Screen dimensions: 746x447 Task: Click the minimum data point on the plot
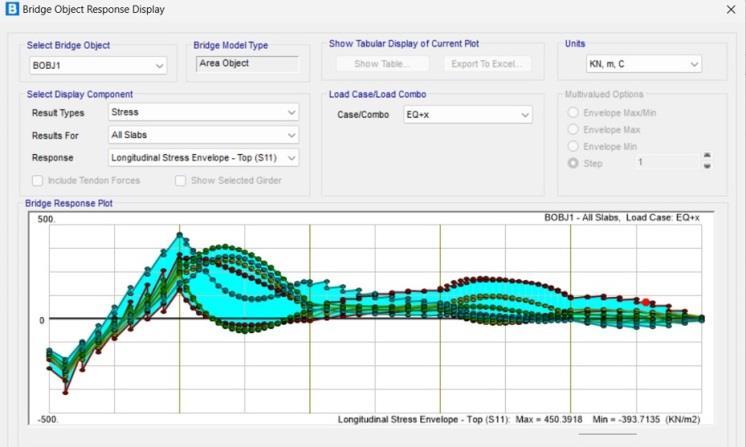click(x=66, y=392)
